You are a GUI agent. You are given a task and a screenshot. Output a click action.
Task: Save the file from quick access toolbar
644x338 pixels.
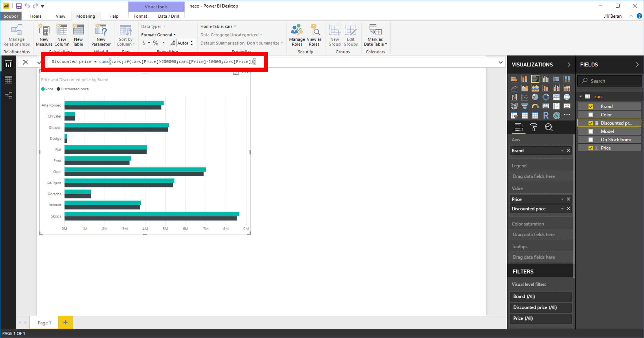[x=19, y=6]
